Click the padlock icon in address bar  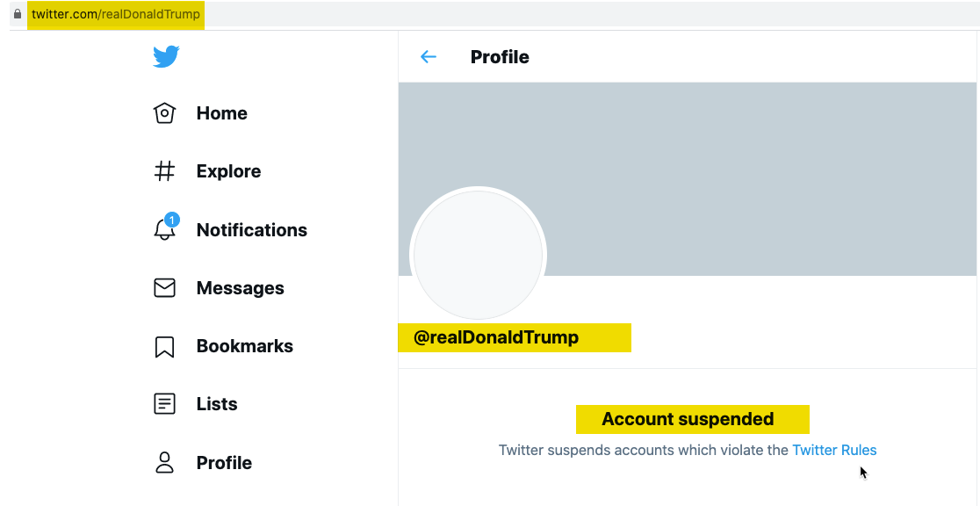coord(18,14)
